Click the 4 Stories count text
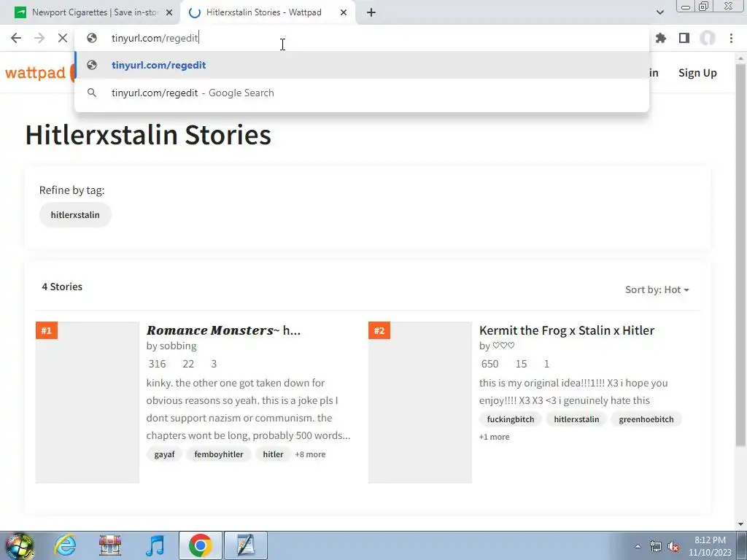This screenshot has height=560, width=747. [62, 287]
